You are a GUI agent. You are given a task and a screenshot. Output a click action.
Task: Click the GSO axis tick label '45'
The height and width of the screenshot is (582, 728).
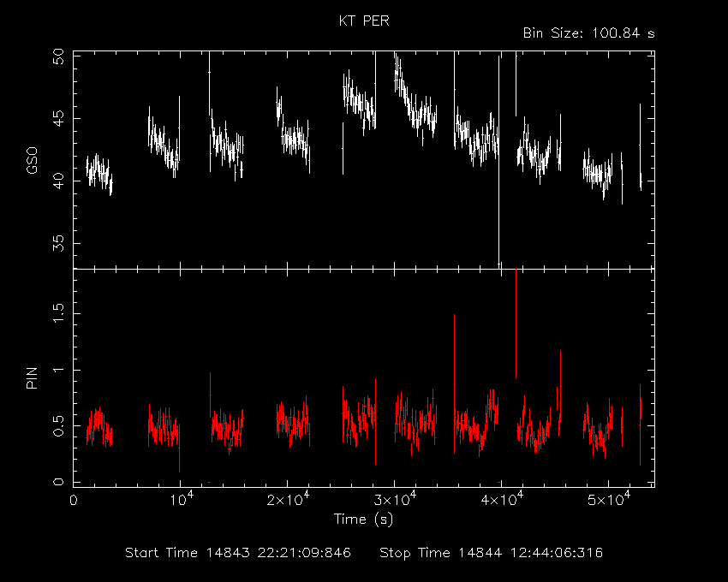(x=58, y=119)
